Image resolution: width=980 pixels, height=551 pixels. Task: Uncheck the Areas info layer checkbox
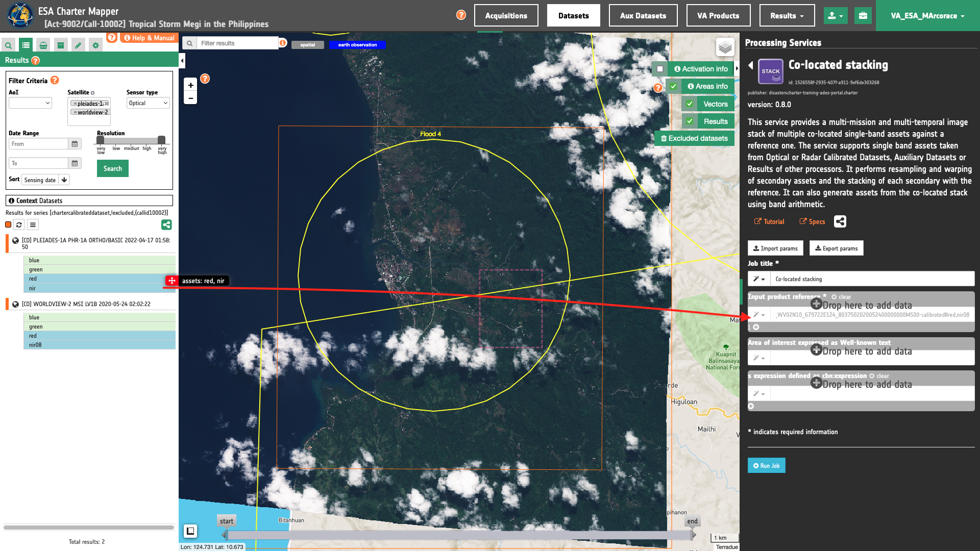pyautogui.click(x=673, y=86)
